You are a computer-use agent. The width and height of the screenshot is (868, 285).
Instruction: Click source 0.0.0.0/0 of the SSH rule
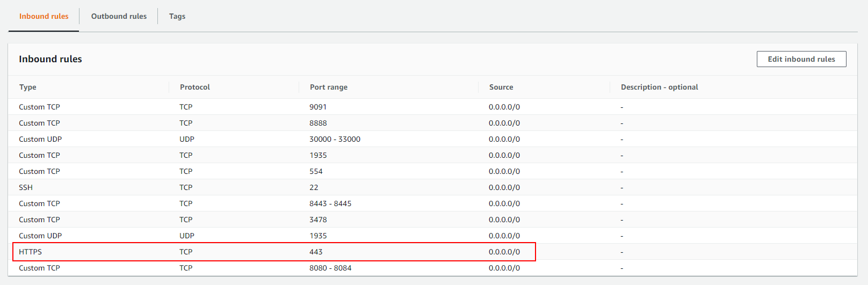tap(504, 187)
